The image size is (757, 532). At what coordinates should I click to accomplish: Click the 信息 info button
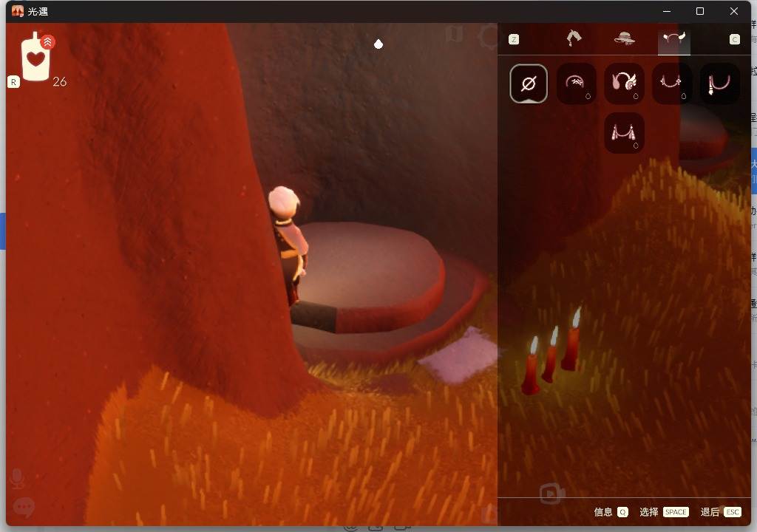pos(611,512)
